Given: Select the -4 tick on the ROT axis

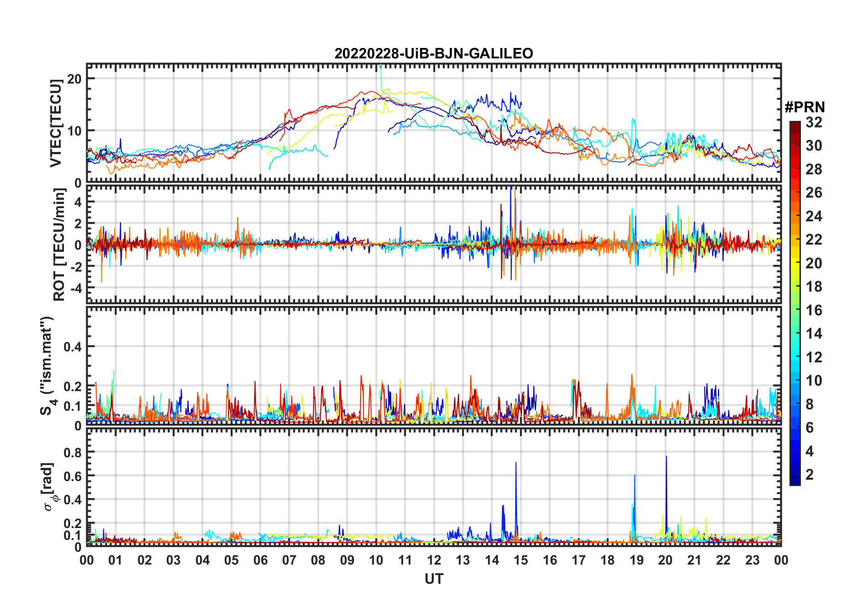Looking at the screenshot, I should coord(75,288).
